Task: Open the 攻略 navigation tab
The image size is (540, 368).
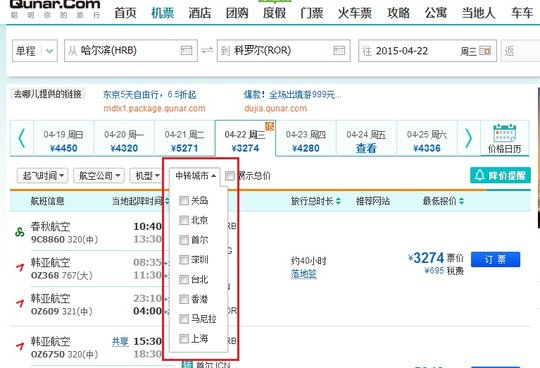Action: pyautogui.click(x=398, y=13)
